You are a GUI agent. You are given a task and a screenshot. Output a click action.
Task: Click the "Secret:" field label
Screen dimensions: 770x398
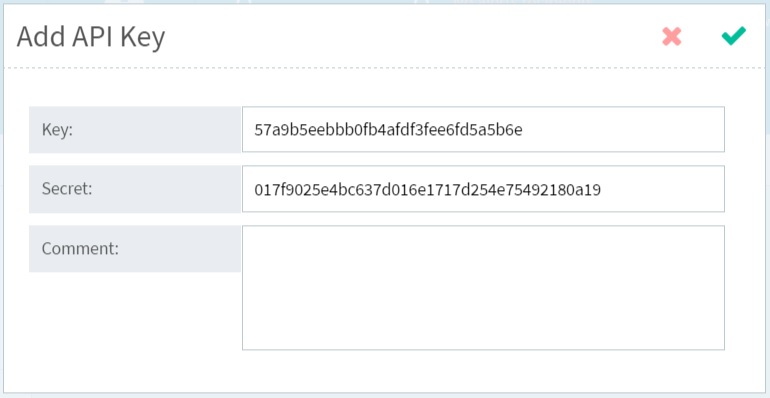point(67,189)
